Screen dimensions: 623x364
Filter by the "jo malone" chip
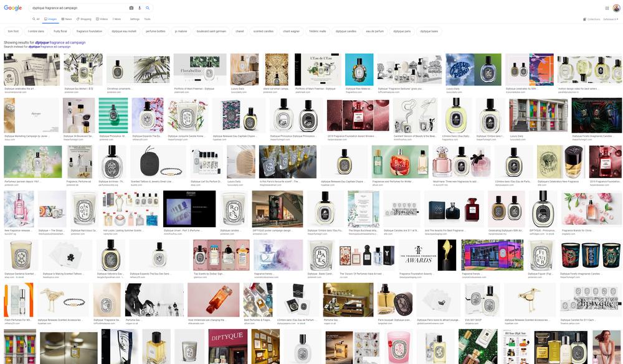click(181, 31)
